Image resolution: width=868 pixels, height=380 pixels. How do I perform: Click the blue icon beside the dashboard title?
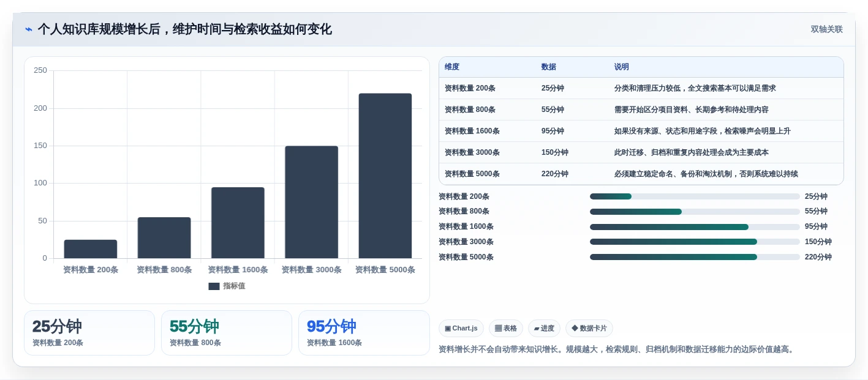tap(29, 29)
